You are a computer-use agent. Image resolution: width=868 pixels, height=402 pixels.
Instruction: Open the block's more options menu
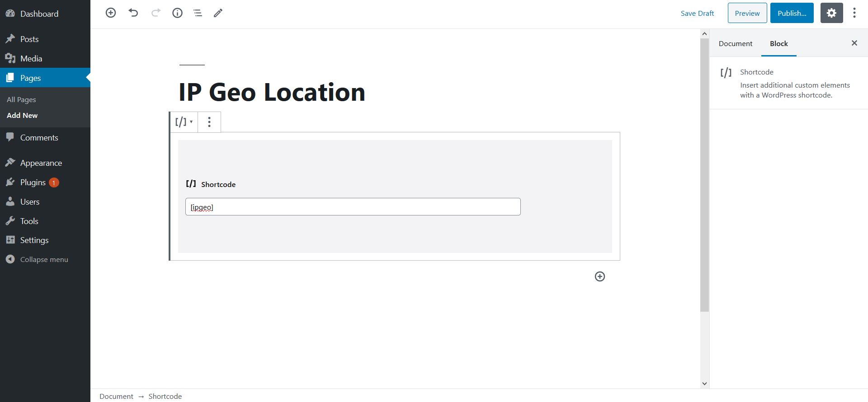coord(209,122)
